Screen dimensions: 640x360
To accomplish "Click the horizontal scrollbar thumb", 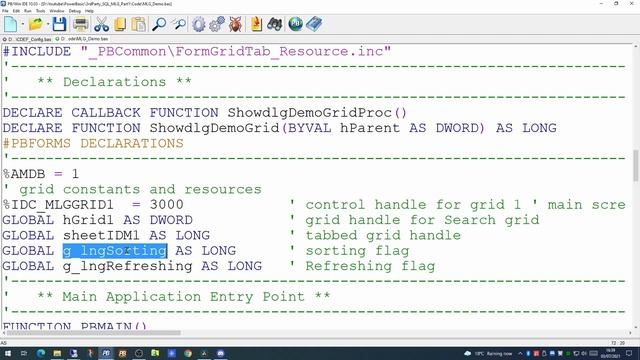I will [x=94, y=333].
